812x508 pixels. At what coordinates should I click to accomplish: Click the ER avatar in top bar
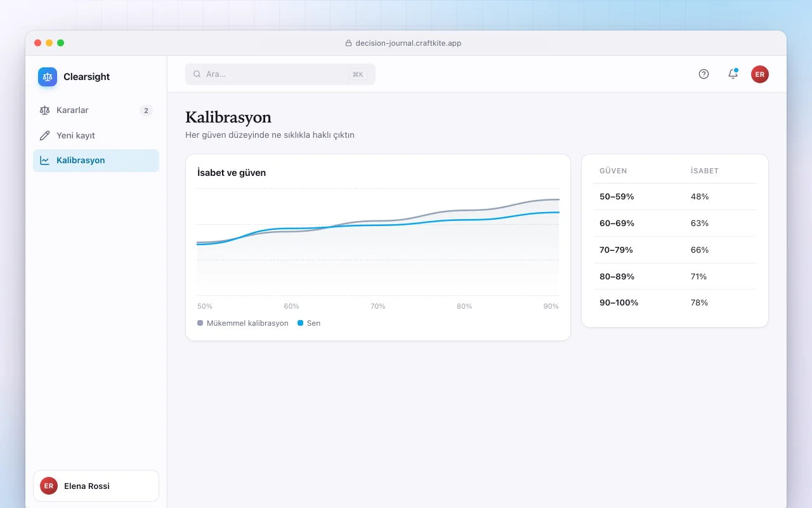pos(760,74)
